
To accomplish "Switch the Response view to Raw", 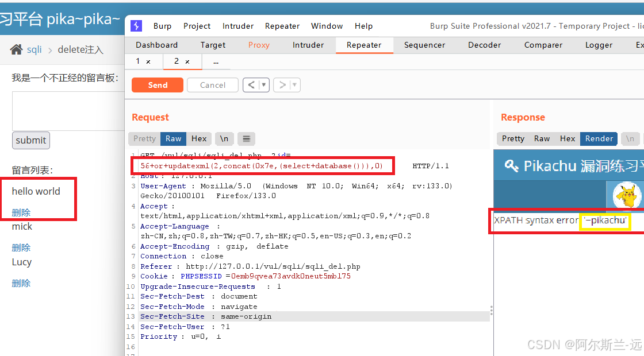I will point(542,138).
